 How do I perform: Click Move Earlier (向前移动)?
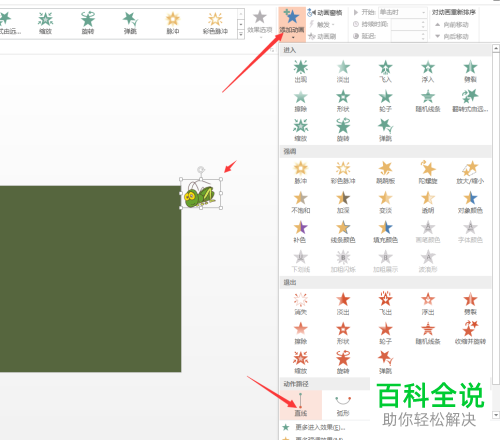452,25
